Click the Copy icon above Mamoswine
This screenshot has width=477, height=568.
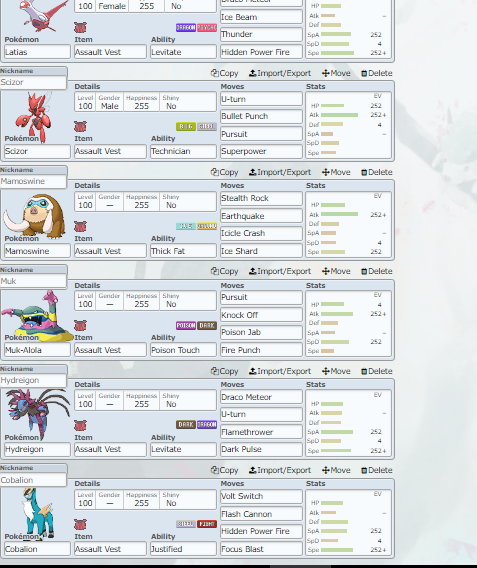pos(214,172)
